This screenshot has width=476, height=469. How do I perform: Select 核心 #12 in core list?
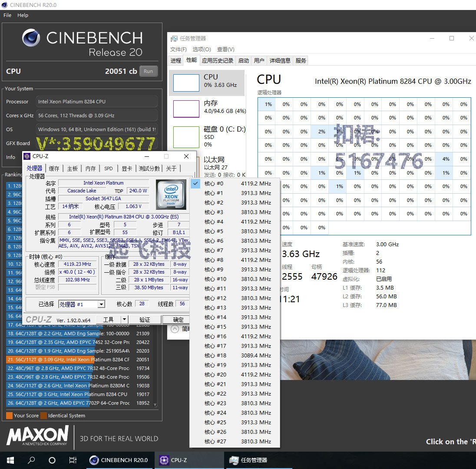click(x=235, y=298)
